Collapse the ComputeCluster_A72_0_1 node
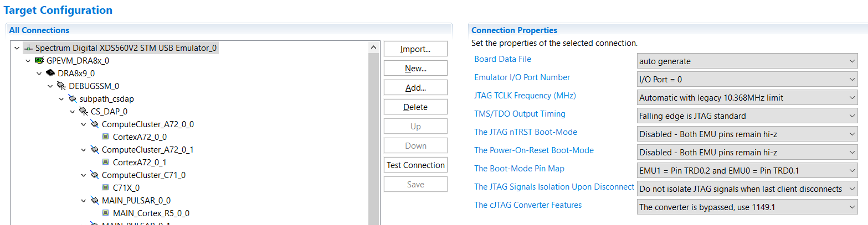 coord(84,150)
